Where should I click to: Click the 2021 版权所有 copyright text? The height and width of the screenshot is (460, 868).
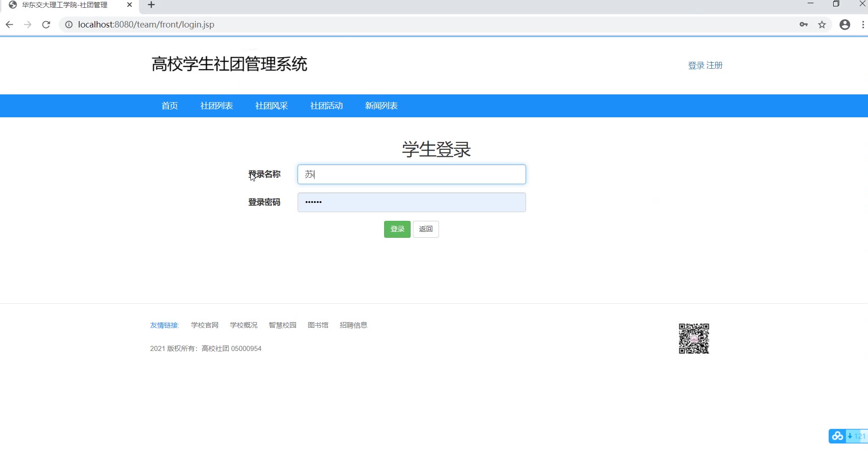pyautogui.click(x=206, y=349)
